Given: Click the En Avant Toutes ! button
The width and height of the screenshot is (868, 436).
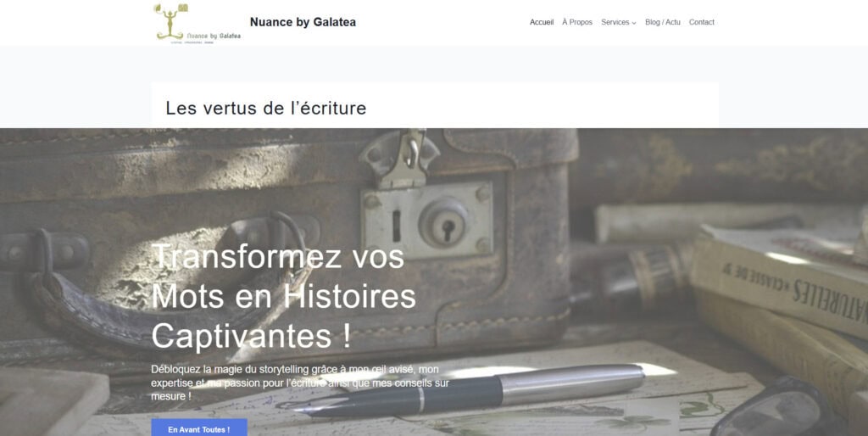Looking at the screenshot, I should pos(199,429).
